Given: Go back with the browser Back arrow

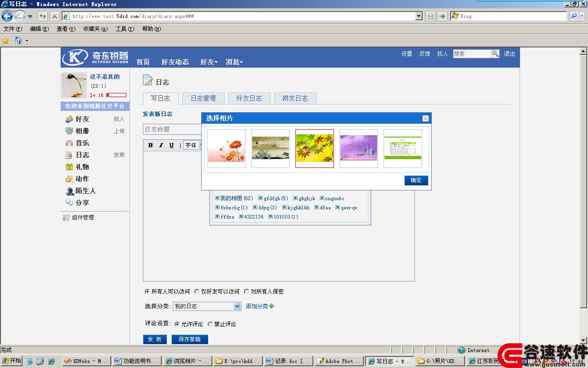Looking at the screenshot, I should click(7, 16).
